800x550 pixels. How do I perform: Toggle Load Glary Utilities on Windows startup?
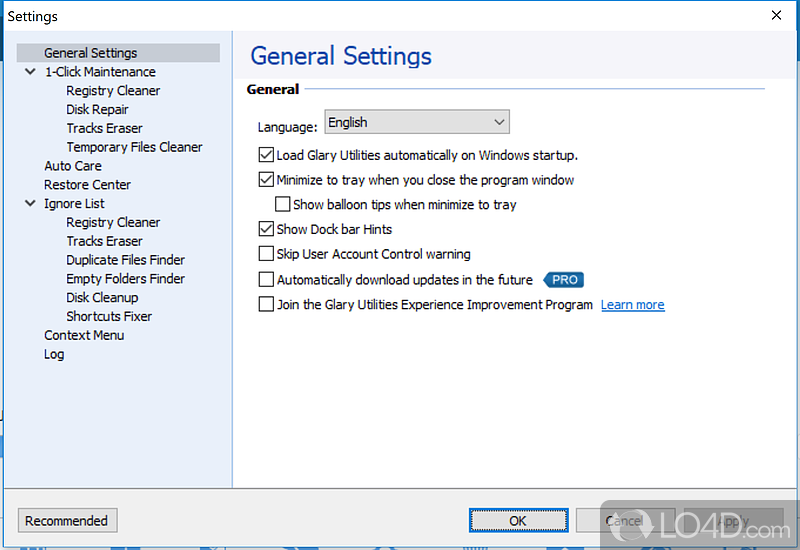266,155
